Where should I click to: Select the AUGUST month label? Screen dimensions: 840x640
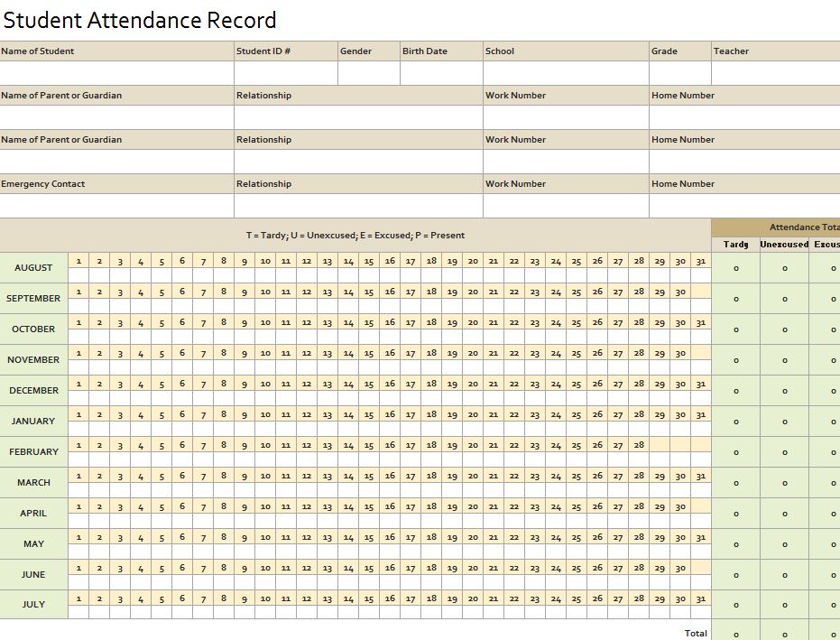click(x=33, y=267)
